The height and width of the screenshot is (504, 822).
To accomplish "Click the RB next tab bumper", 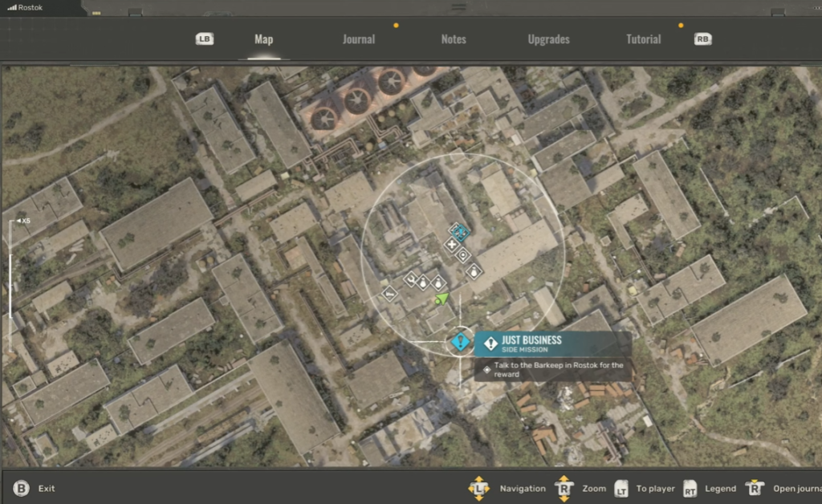I will tap(703, 39).
